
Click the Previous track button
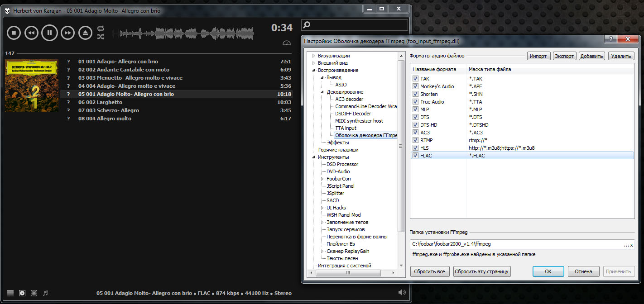tap(31, 33)
